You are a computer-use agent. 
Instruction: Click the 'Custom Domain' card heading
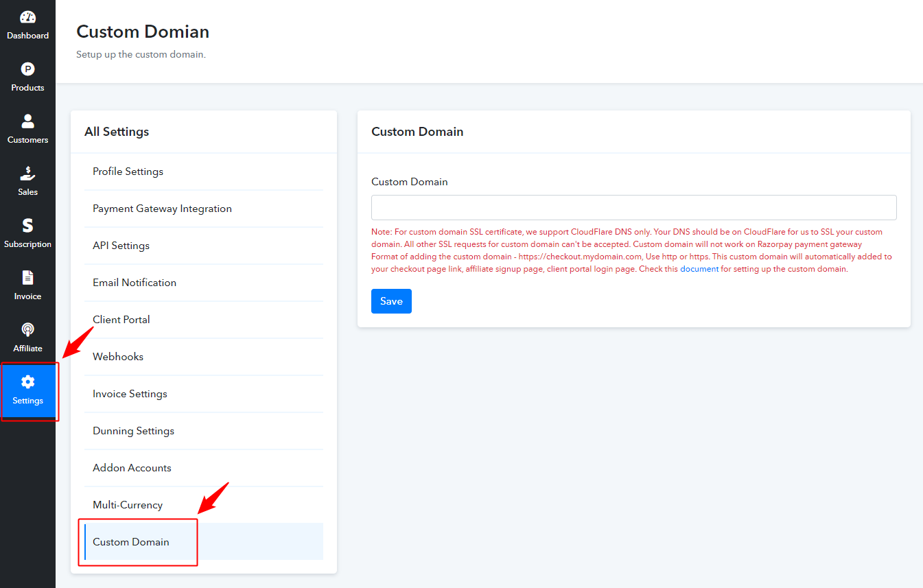(417, 132)
